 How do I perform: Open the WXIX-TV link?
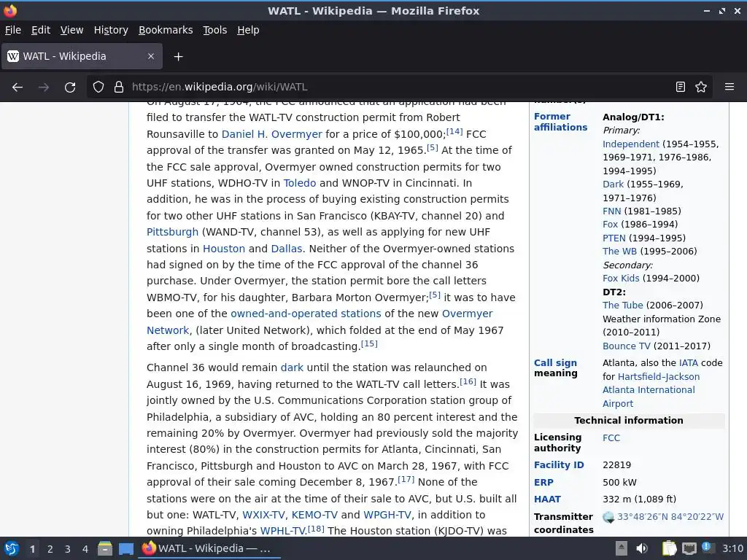click(263, 515)
